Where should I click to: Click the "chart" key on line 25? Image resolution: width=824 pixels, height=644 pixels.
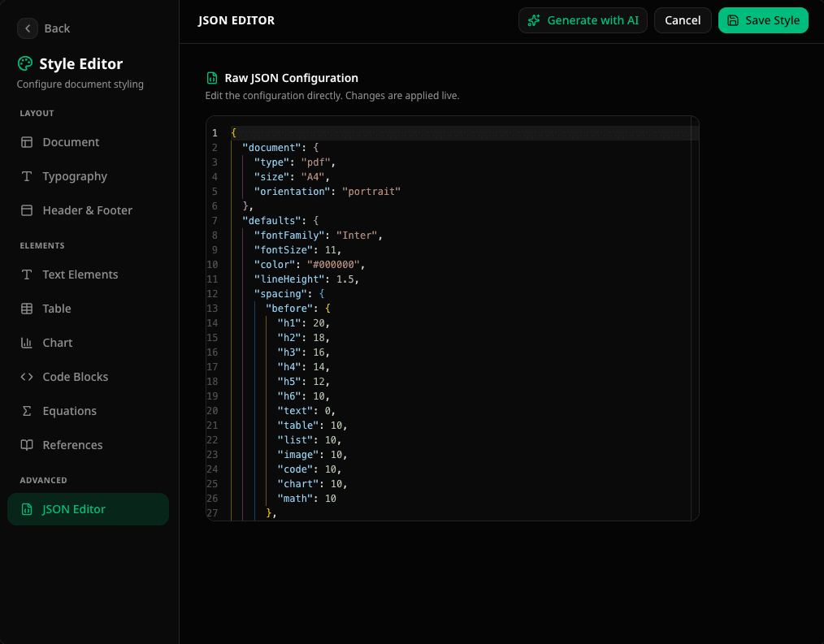pyautogui.click(x=298, y=484)
